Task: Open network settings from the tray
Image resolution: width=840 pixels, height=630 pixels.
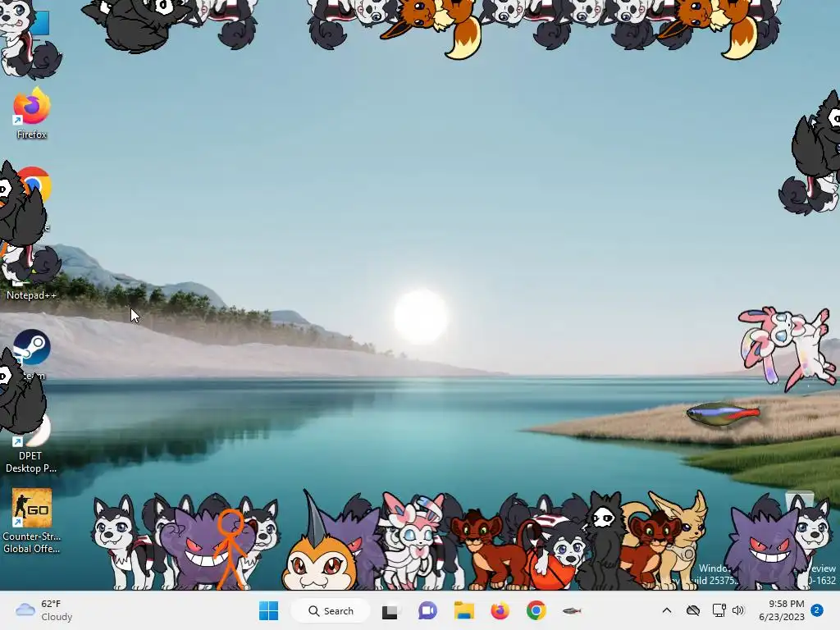Action: (719, 610)
